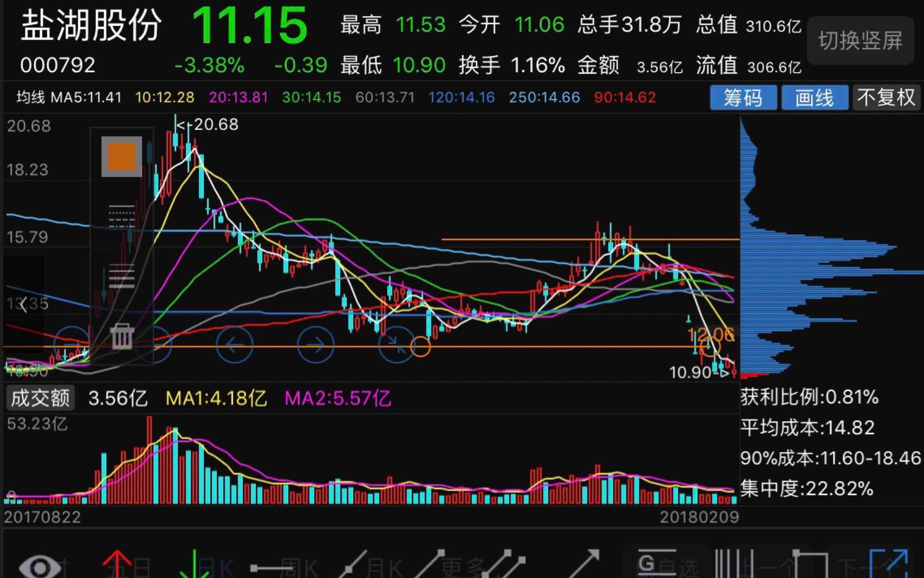924x578 pixels.
Task: Tap the stock code 000792
Action: (x=58, y=65)
